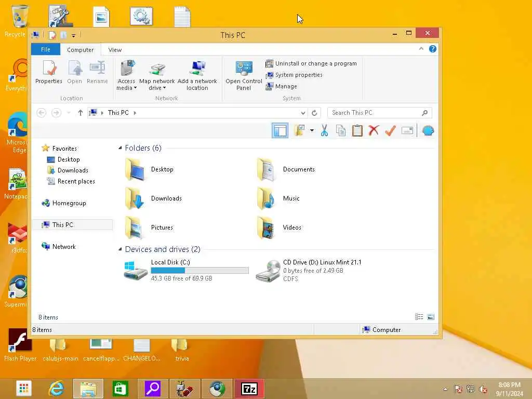This screenshot has height=399, width=532.
Task: Go up one level arrow
Action: click(x=81, y=113)
